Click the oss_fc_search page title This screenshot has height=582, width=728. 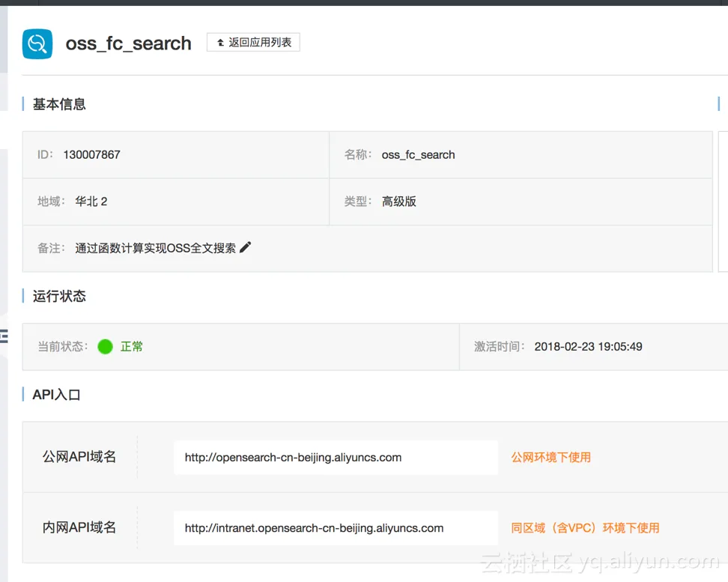click(129, 43)
